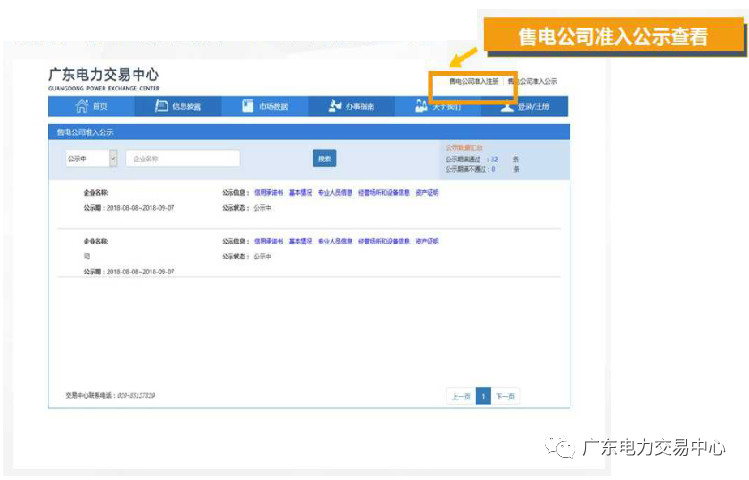Open the 办事指南 navigation icon
749x480 pixels.
pos(335,107)
